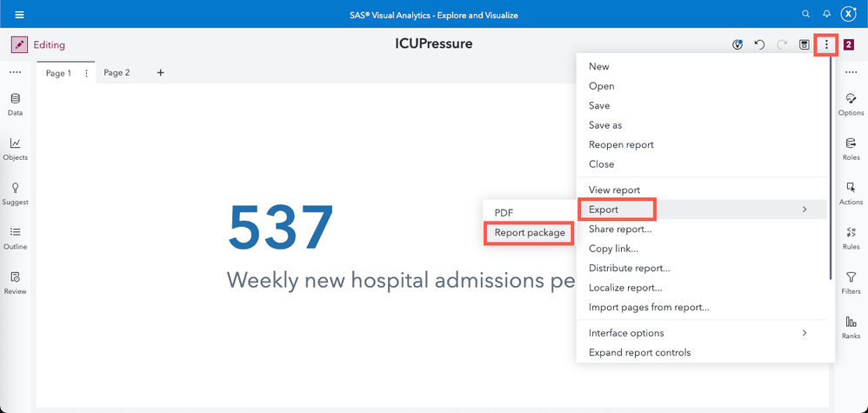This screenshot has width=868, height=413.
Task: Open the Page 1 options menu
Action: (86, 73)
